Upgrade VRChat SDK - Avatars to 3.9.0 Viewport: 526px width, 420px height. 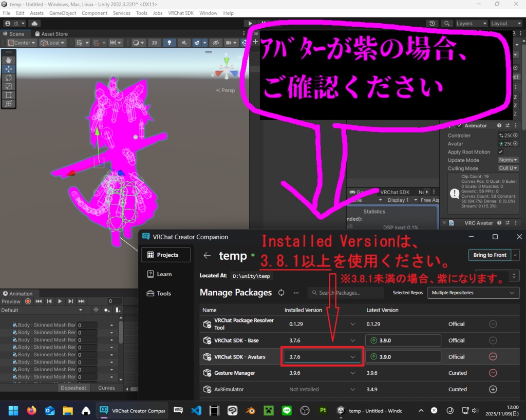pyautogui.click(x=403, y=357)
